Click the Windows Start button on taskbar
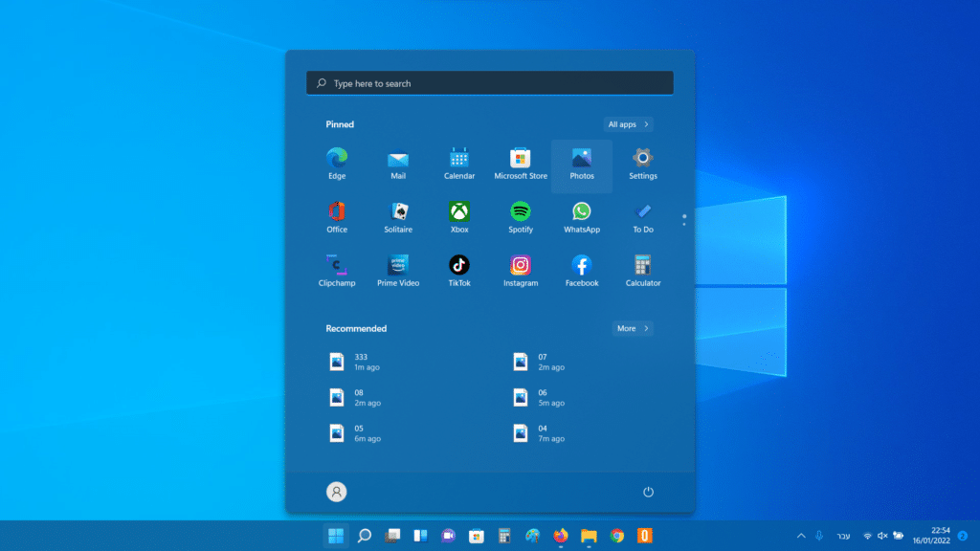 click(336, 536)
